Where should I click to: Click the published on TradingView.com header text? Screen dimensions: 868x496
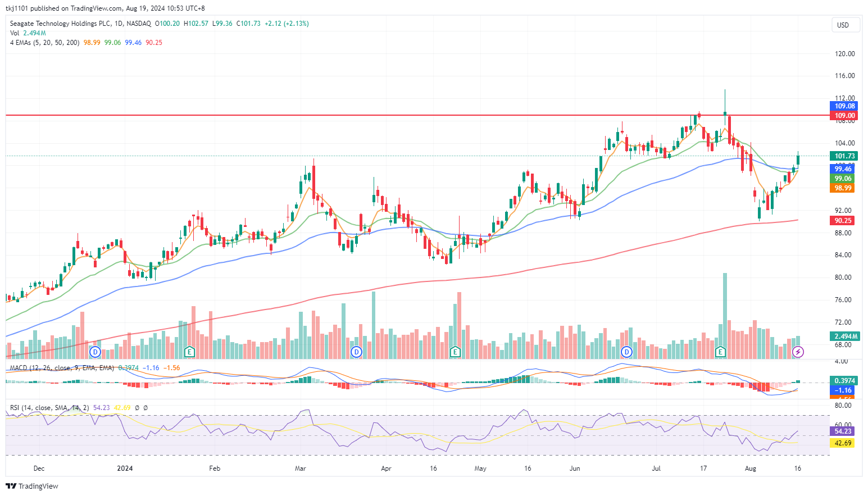point(76,8)
